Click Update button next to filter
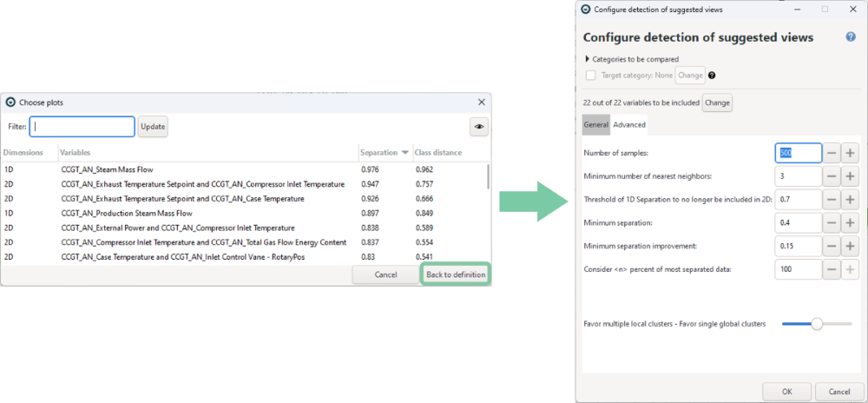The image size is (868, 403). pyautogui.click(x=153, y=127)
